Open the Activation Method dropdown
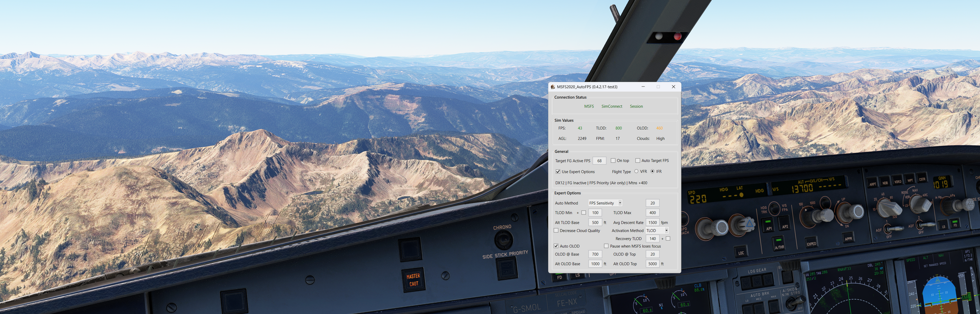This screenshot has height=314, width=980. 657,230
